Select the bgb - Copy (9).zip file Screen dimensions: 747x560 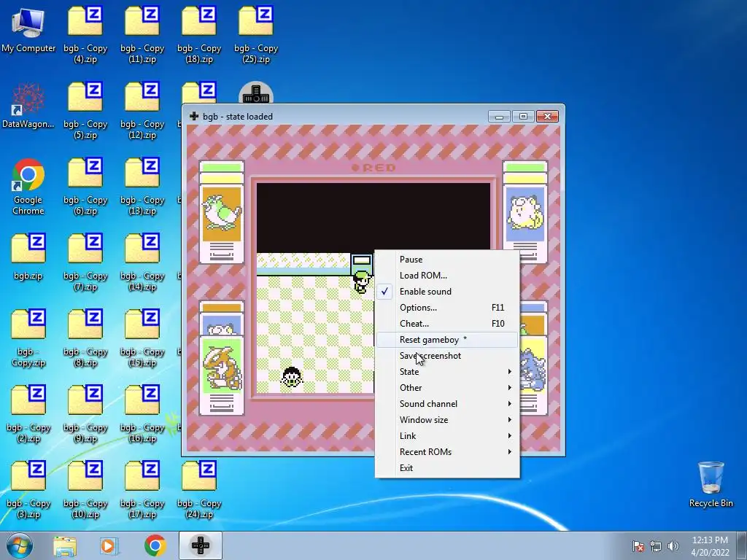(85, 414)
